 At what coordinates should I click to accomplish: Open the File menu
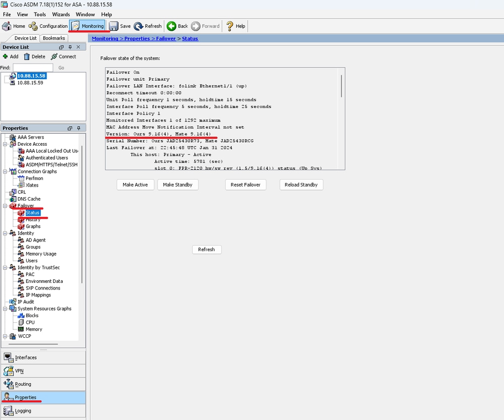[x=7, y=15]
